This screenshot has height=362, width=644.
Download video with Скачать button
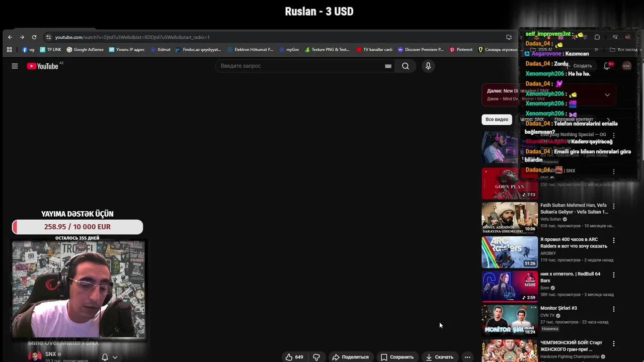439,357
